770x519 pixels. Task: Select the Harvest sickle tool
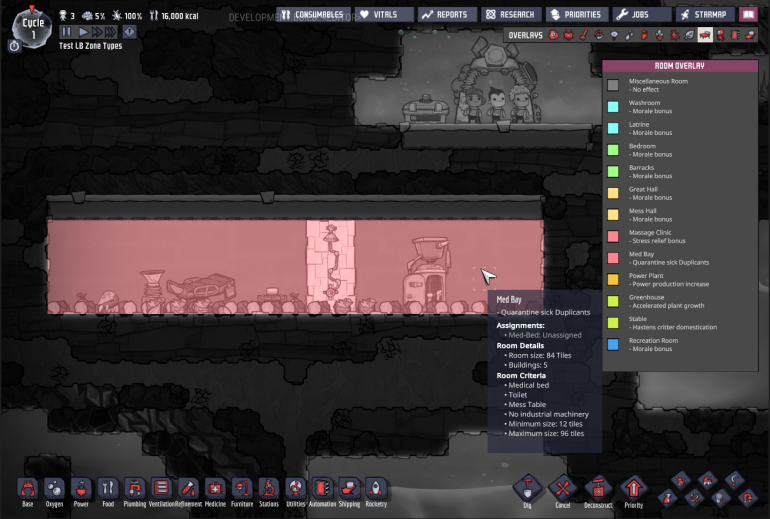(734, 480)
